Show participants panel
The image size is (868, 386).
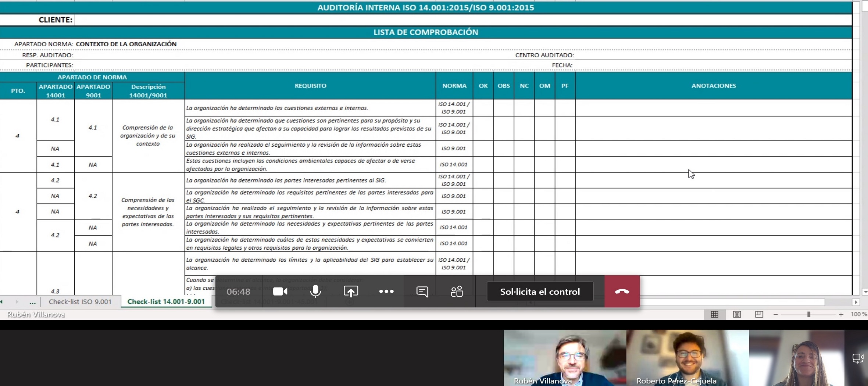coord(457,292)
